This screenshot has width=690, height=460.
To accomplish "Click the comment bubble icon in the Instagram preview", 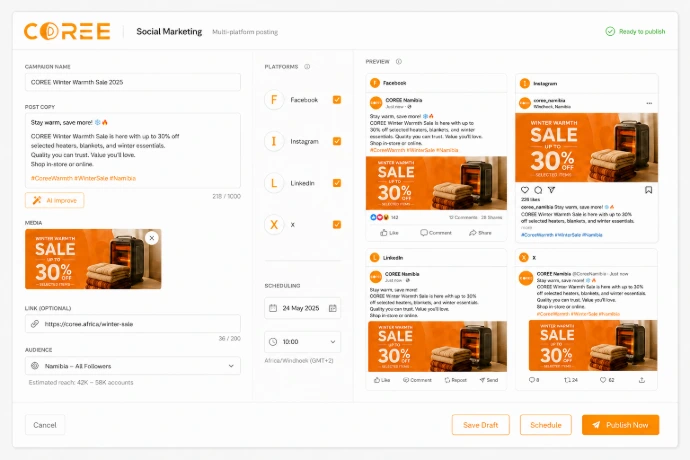I will (x=538, y=190).
